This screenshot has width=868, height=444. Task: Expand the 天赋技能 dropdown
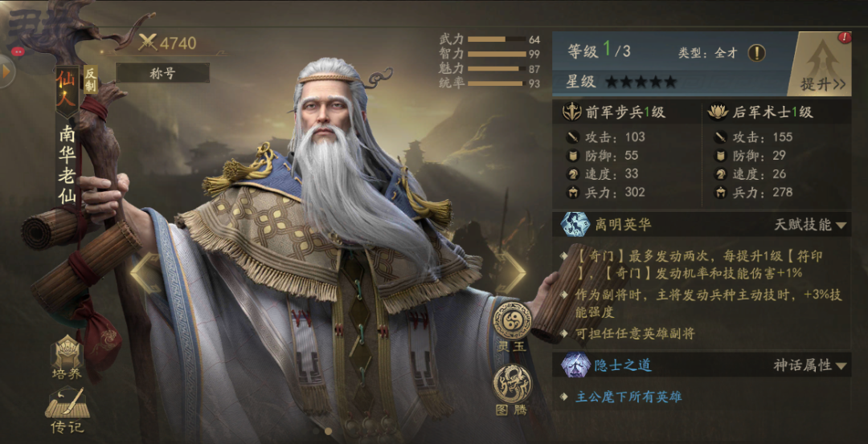pyautogui.click(x=810, y=225)
